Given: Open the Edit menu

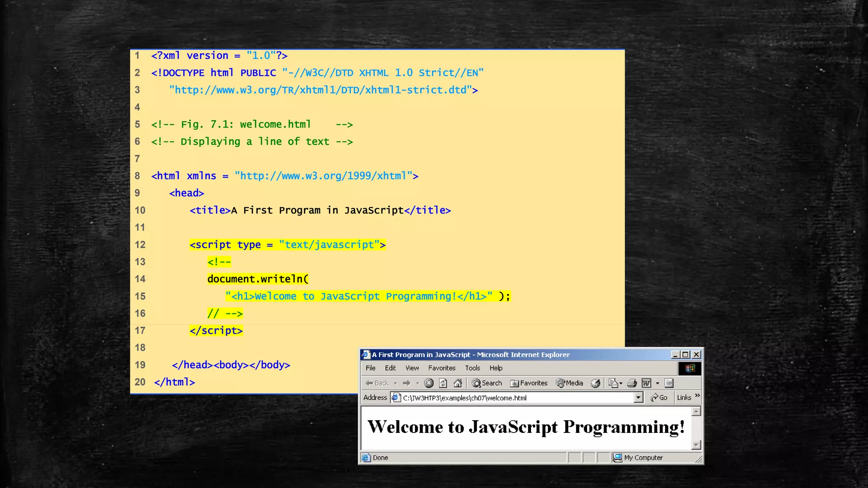Looking at the screenshot, I should point(390,368).
